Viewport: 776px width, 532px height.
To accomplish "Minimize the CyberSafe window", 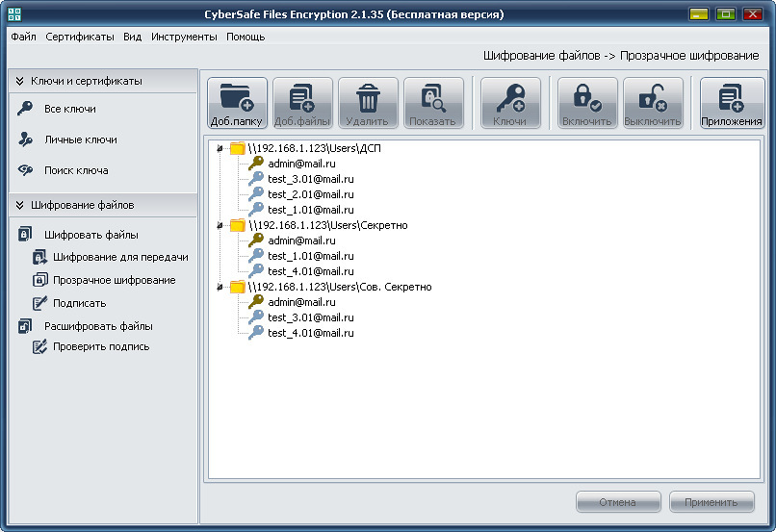I will 698,13.
